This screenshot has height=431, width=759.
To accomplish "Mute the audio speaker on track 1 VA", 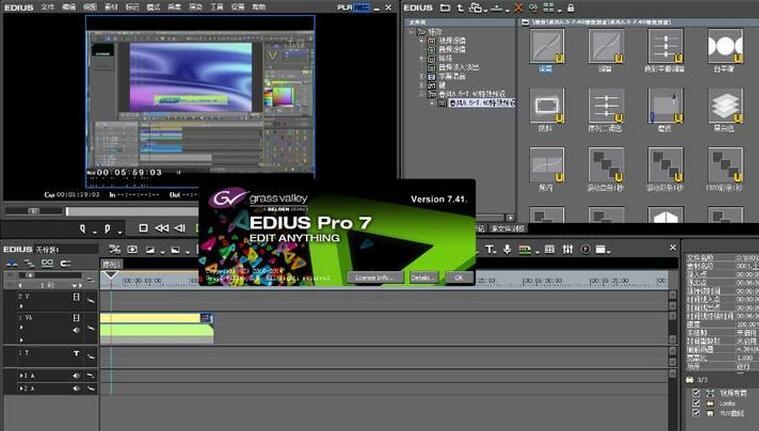I will pyautogui.click(x=76, y=330).
